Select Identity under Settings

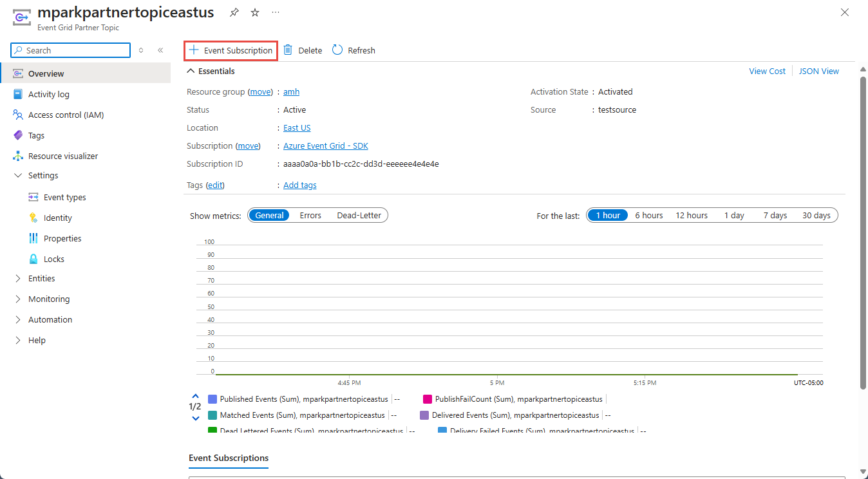pyautogui.click(x=57, y=217)
